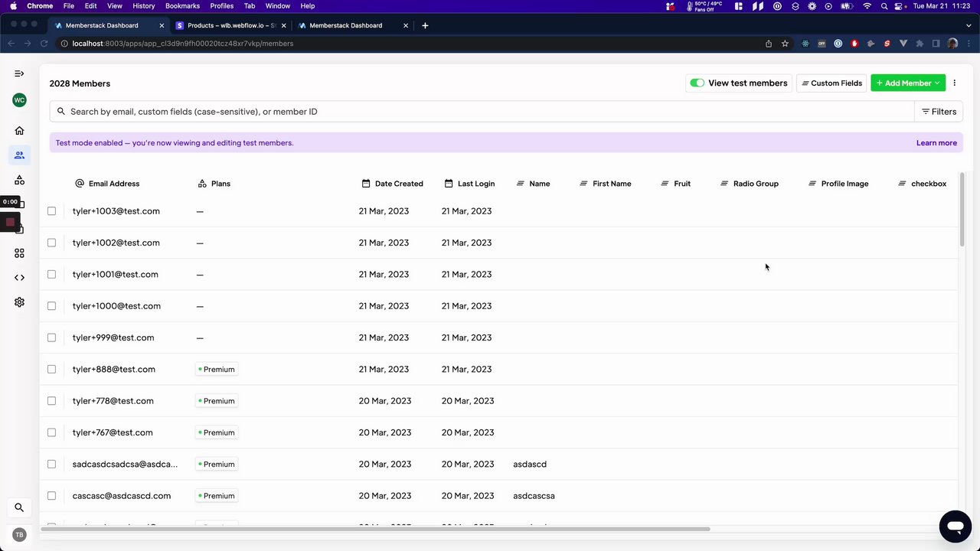Select checkbox for tyler+999@test.com
Viewport: 980px width, 551px height.
(x=51, y=337)
